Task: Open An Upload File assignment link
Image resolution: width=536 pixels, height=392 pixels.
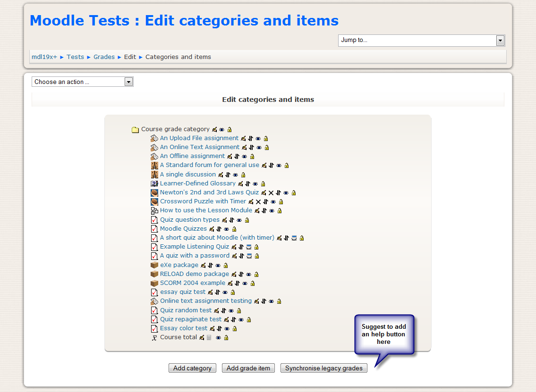Action: tap(199, 138)
